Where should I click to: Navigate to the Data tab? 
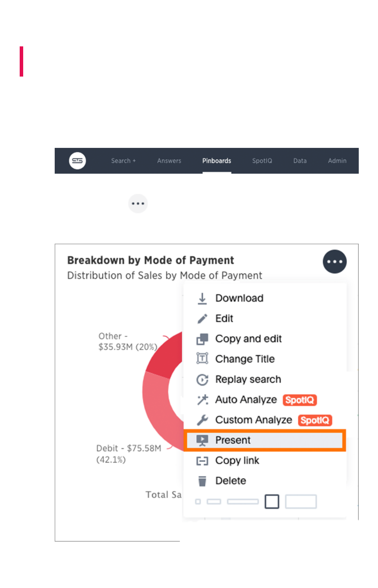pos(300,161)
